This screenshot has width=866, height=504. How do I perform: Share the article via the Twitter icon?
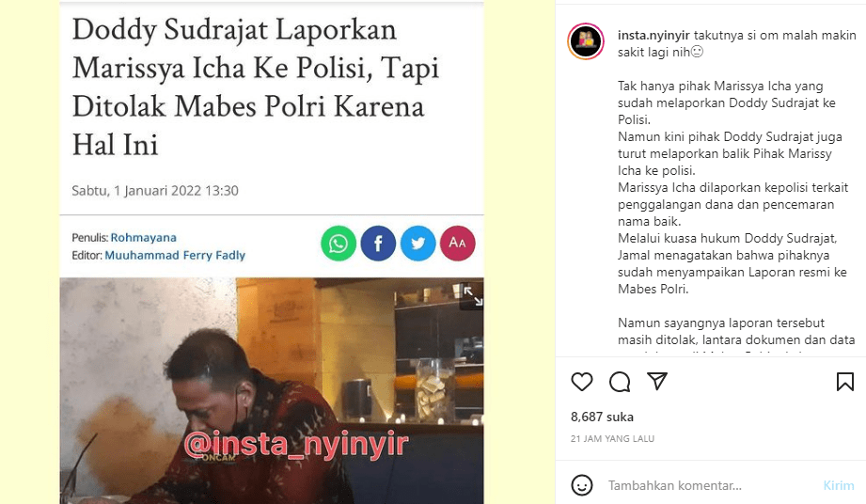[x=418, y=243]
